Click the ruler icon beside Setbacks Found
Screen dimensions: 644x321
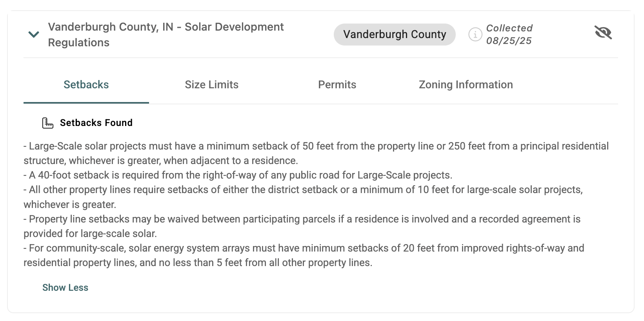point(48,123)
